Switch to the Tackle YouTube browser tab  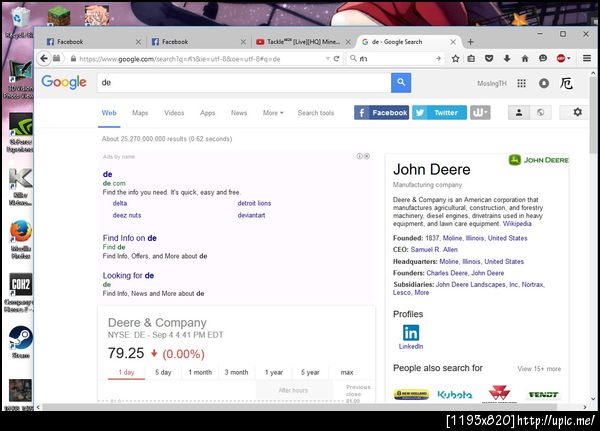pos(303,42)
